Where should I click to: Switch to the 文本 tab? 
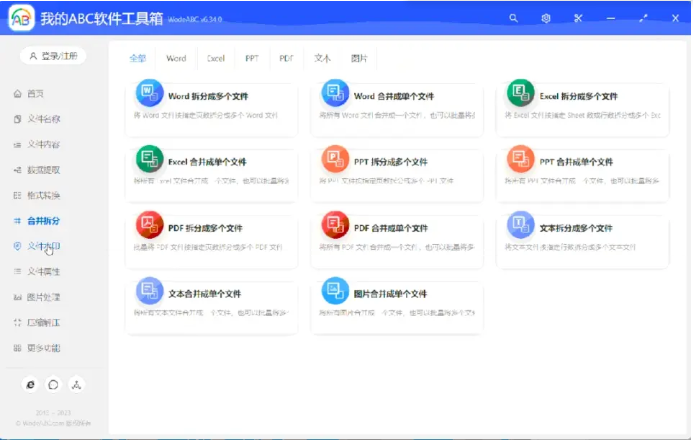322,58
